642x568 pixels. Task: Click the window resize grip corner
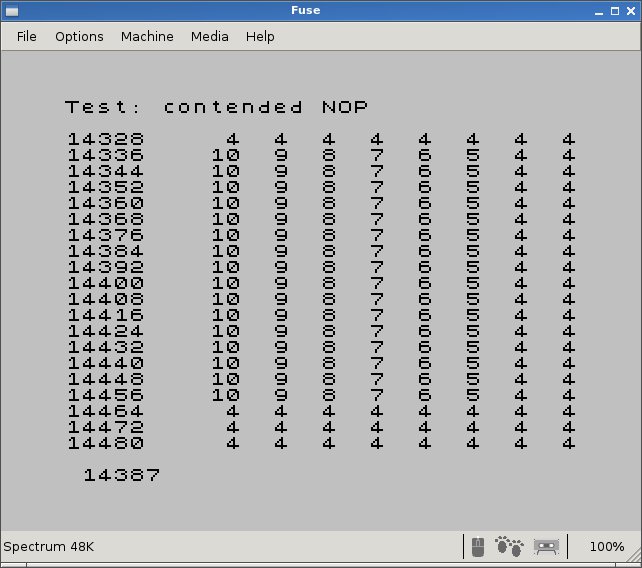pyautogui.click(x=634, y=561)
